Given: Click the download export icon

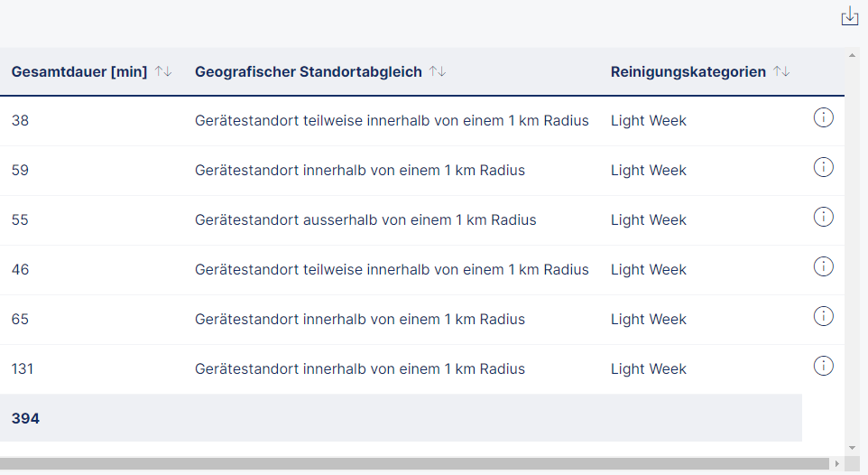Looking at the screenshot, I should coord(849,16).
